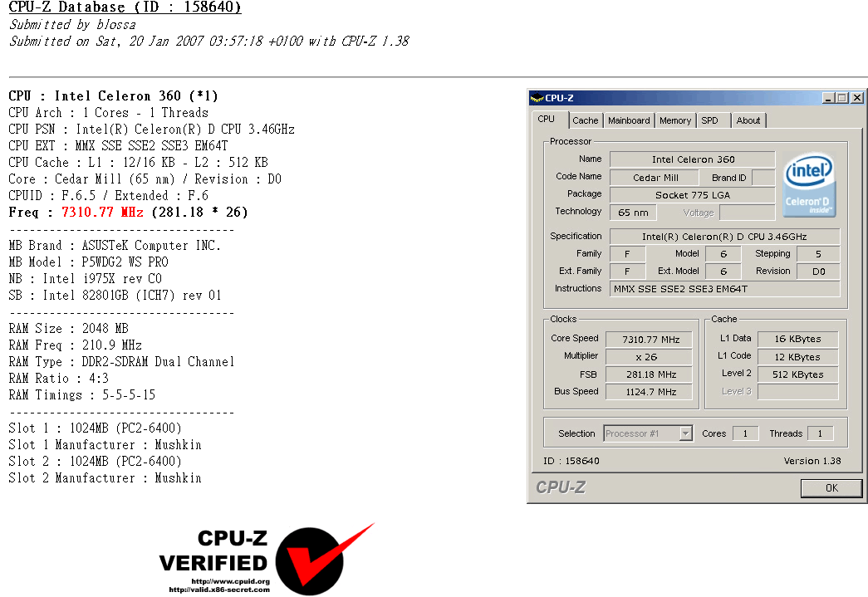Close the CPU-Z window

click(856, 98)
